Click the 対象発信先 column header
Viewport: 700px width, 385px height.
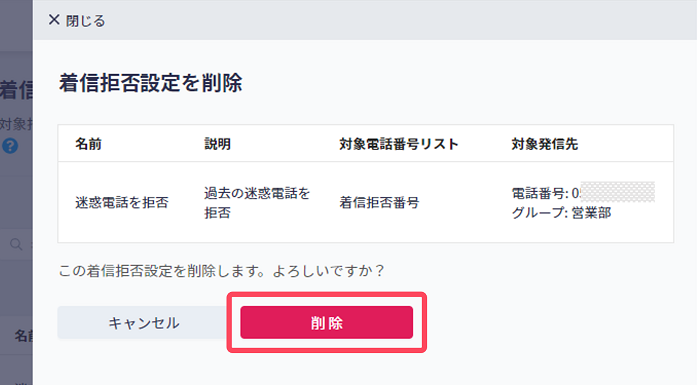pos(545,144)
